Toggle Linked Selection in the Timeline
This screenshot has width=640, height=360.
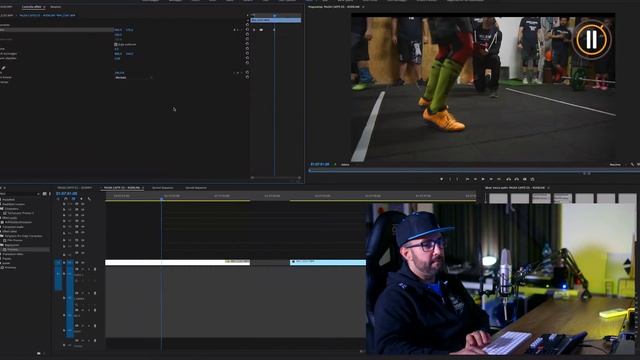pyautogui.click(x=73, y=198)
